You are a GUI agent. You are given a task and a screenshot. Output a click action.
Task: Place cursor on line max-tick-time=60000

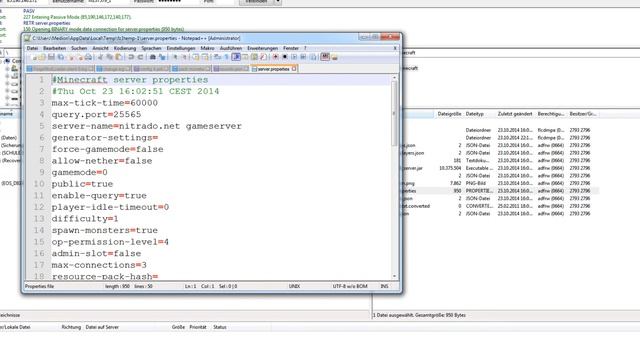[104, 103]
